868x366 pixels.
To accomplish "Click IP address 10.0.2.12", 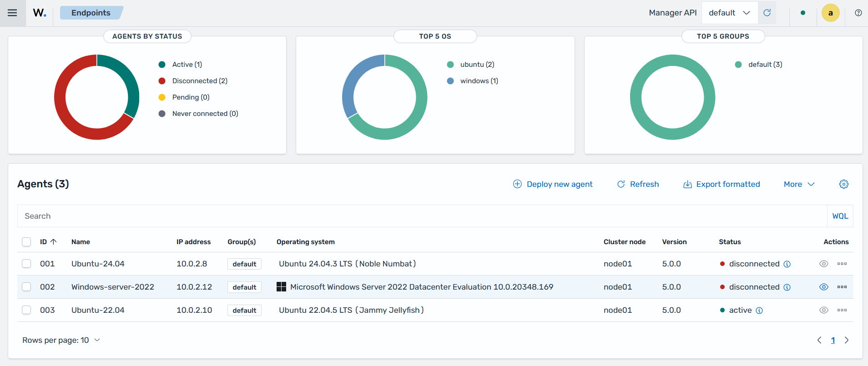I will click(194, 287).
